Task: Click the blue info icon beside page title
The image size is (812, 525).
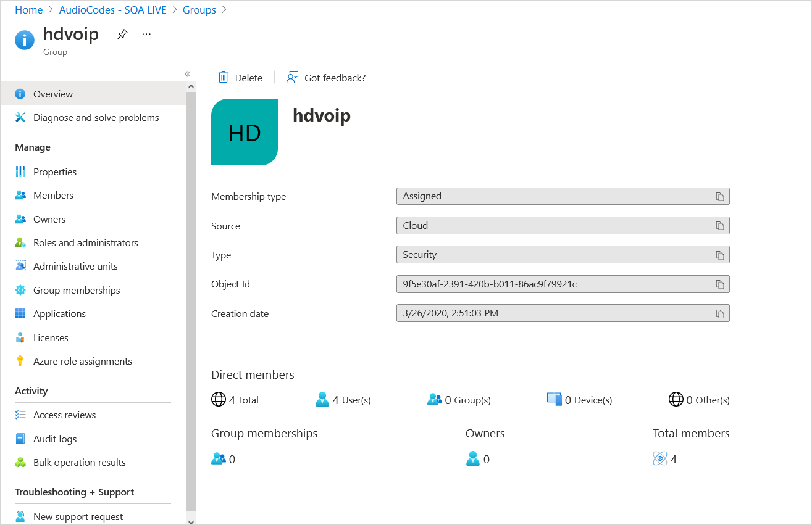Action: click(25, 40)
